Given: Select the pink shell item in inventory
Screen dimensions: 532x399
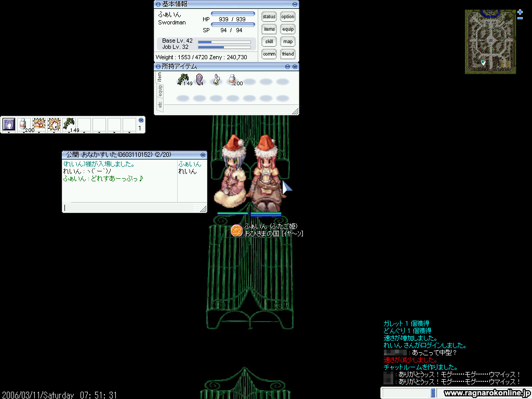Looking at the screenshot, I should pos(199,79).
